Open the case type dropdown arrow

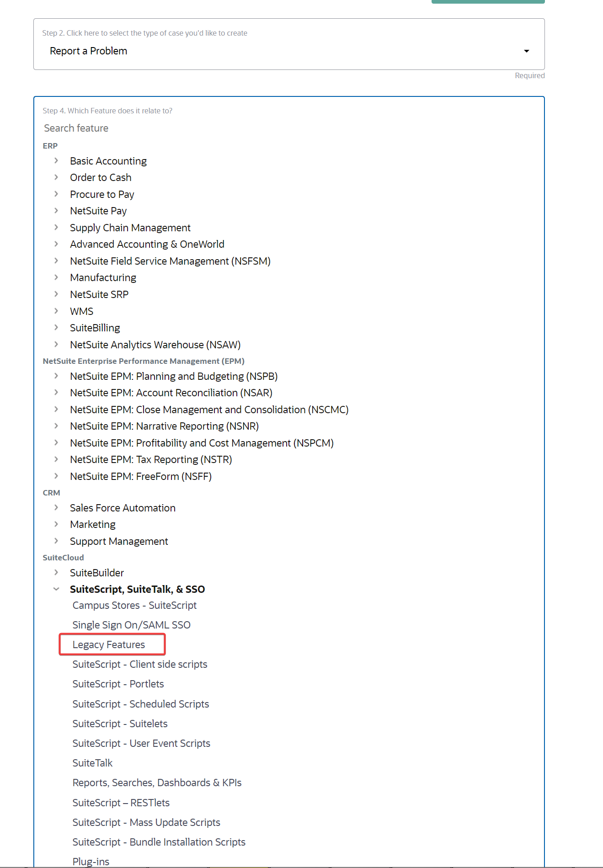coord(526,51)
